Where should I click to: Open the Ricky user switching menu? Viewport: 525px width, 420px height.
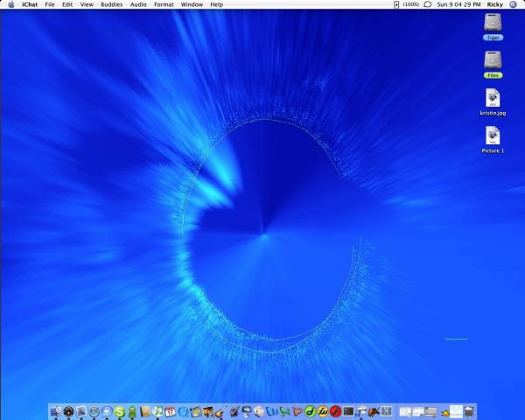495,4
